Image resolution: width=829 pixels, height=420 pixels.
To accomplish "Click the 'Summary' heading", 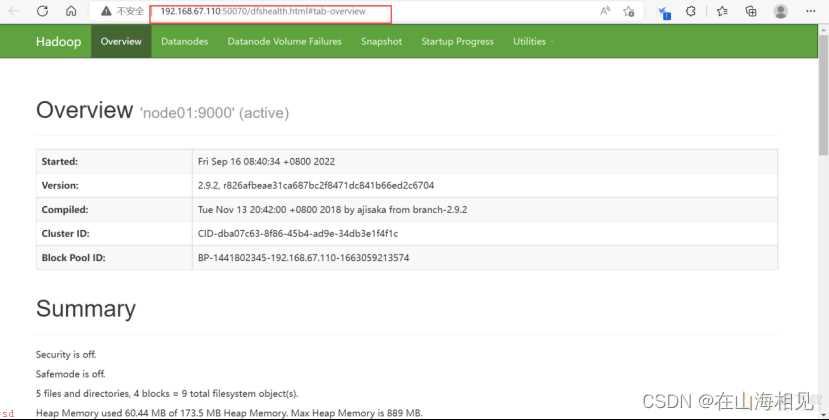I will click(x=86, y=309).
